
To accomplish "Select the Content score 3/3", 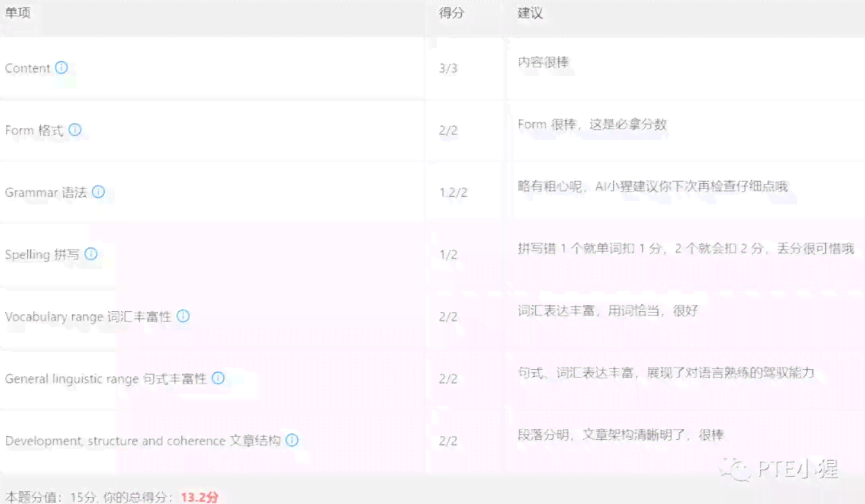I will coord(448,68).
